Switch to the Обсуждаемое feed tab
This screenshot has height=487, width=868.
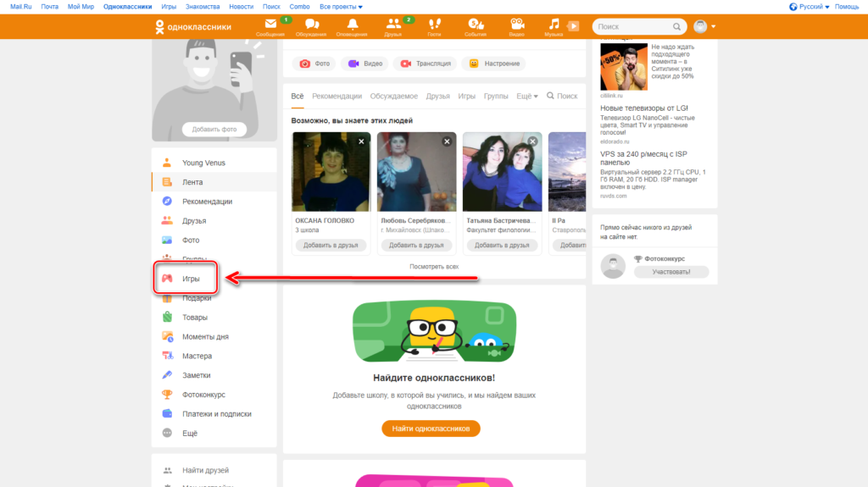393,97
